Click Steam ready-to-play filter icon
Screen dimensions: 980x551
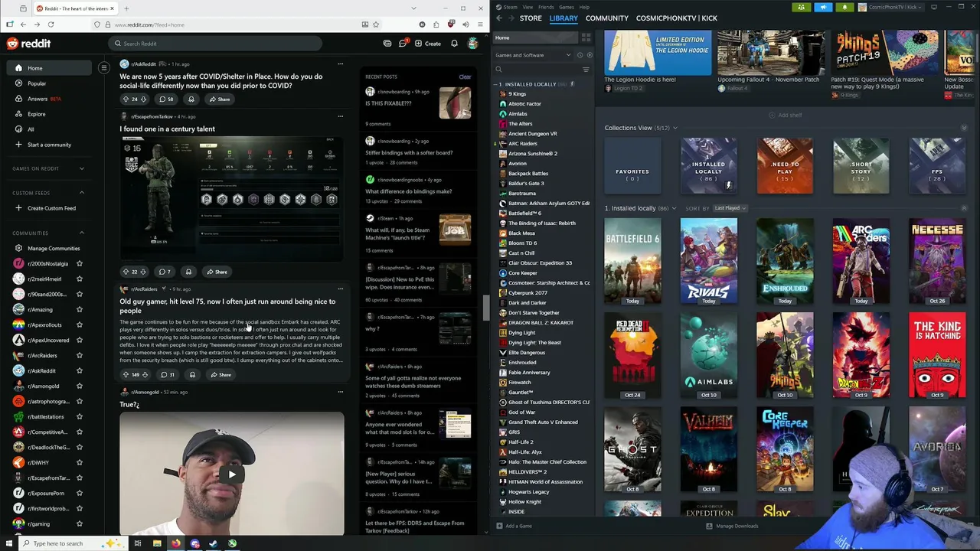tap(589, 55)
